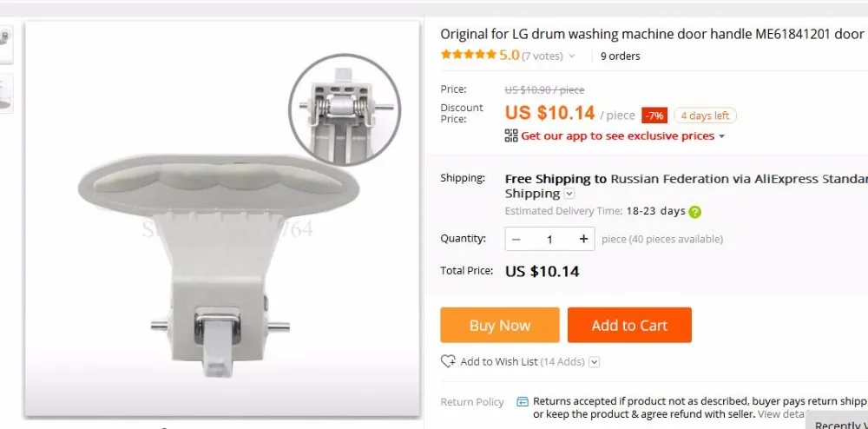
Task: Open the shipping method dropdown
Action: (x=569, y=194)
